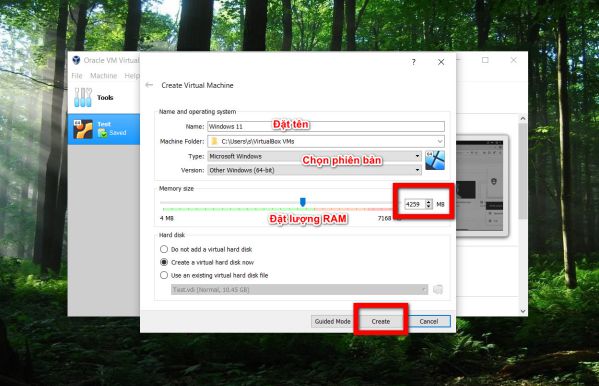Select the Test virtual machine entry
Image resolution: width=599 pixels, height=386 pixels.
pos(104,129)
